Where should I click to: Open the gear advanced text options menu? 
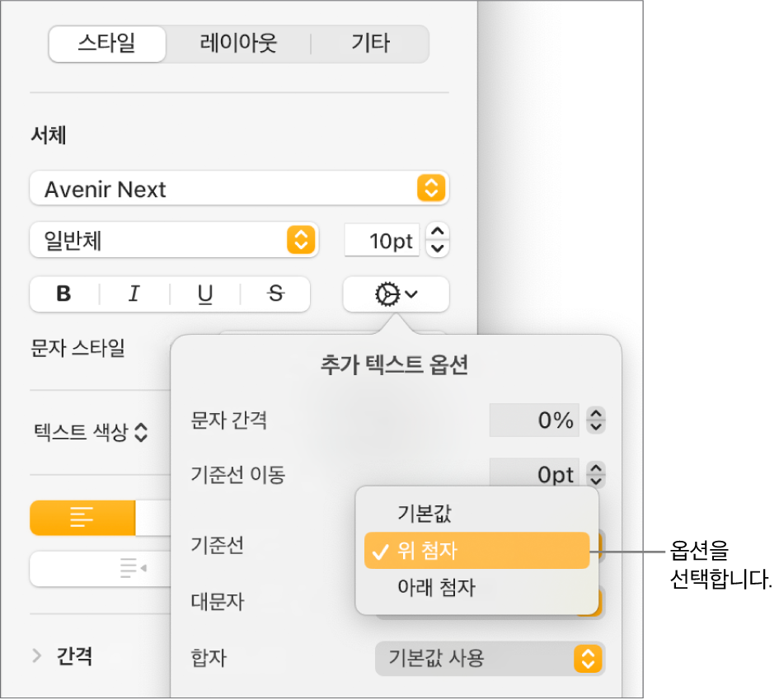[x=396, y=294]
